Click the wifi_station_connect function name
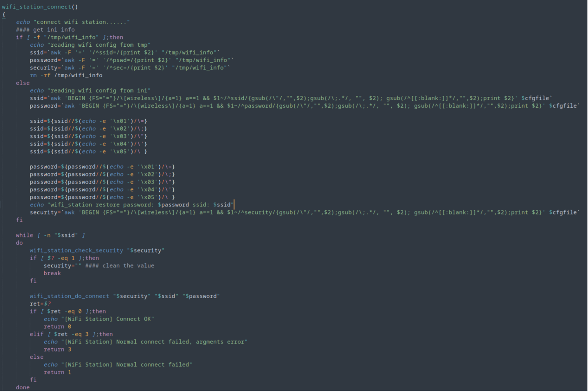 [36, 7]
